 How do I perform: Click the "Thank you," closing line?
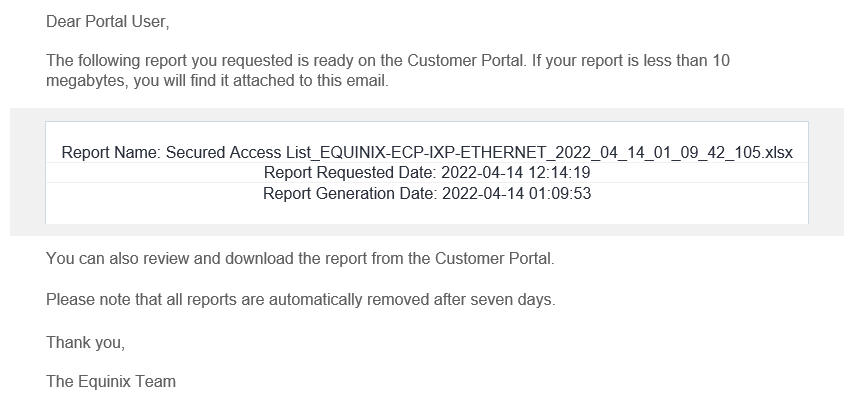click(x=85, y=343)
